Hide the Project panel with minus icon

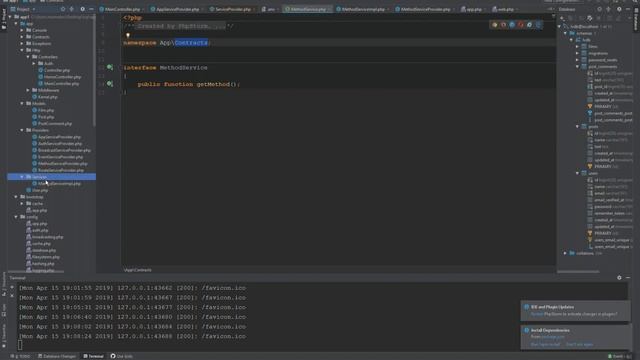click(91, 9)
